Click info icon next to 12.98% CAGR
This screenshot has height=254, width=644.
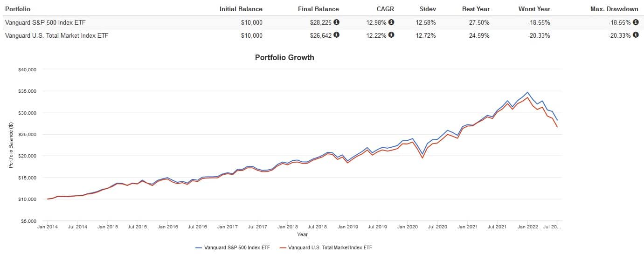coord(391,22)
